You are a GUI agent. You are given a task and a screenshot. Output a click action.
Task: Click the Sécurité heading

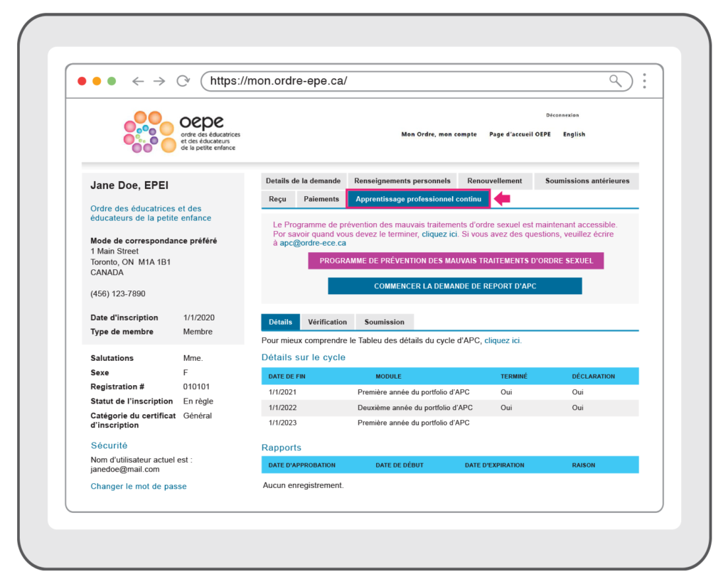coord(109,445)
